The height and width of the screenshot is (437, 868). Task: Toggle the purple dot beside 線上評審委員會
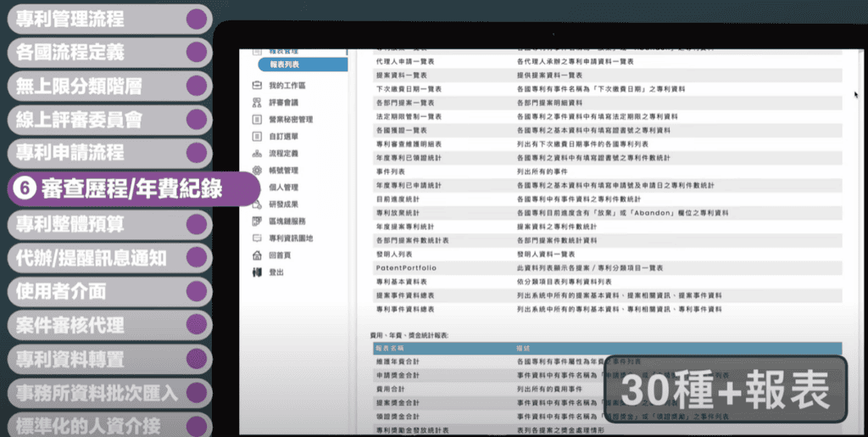point(197,120)
